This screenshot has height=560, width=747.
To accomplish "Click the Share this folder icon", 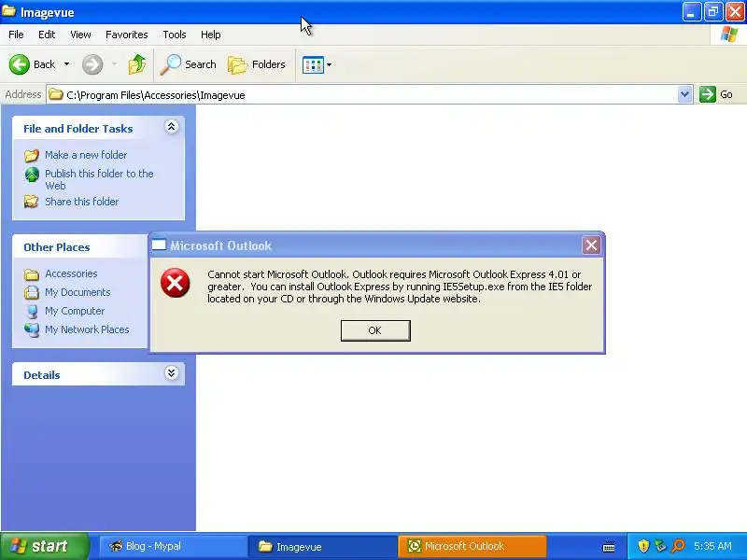I will tap(32, 202).
